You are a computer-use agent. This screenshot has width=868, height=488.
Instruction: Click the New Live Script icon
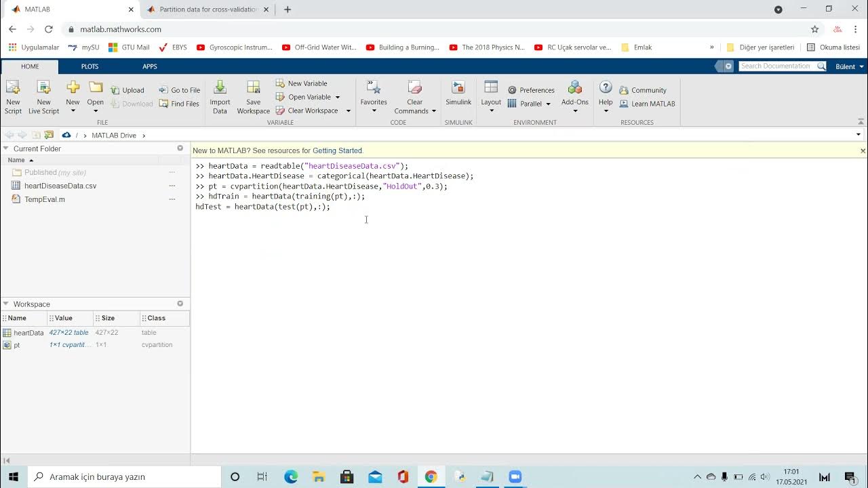point(43,97)
